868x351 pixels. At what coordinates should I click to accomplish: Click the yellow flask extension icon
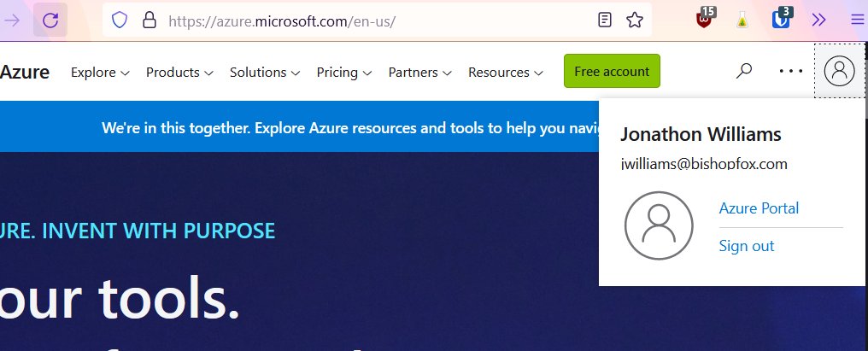click(x=742, y=20)
